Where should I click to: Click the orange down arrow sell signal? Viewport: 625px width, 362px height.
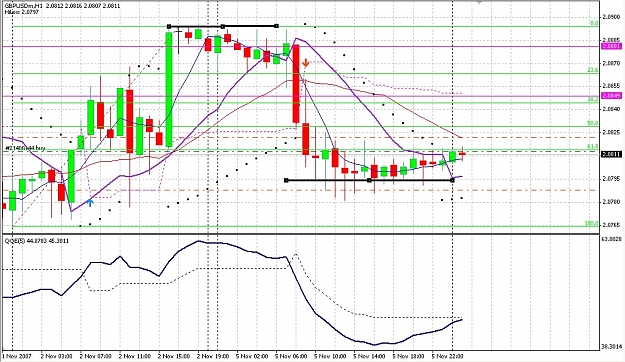[306, 63]
